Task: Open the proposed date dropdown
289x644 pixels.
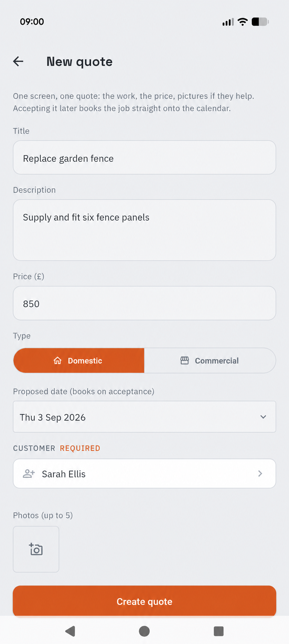Action: [x=144, y=416]
